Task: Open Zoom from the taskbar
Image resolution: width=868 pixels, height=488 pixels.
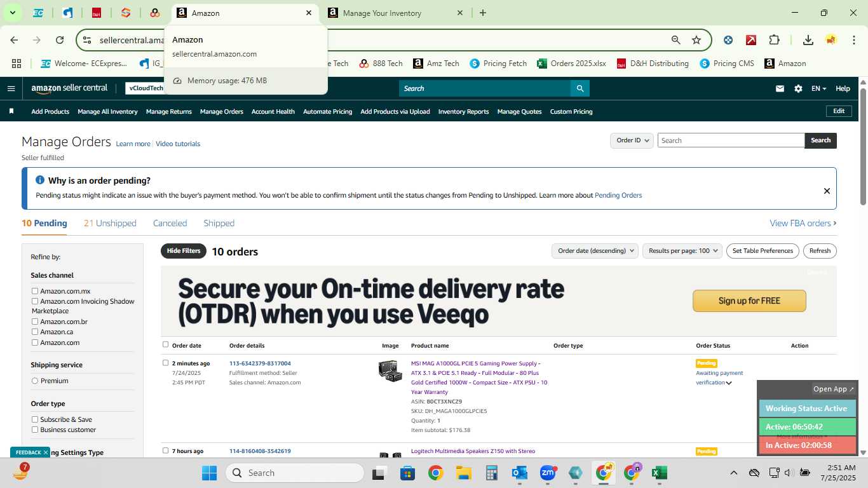Action: [548, 473]
